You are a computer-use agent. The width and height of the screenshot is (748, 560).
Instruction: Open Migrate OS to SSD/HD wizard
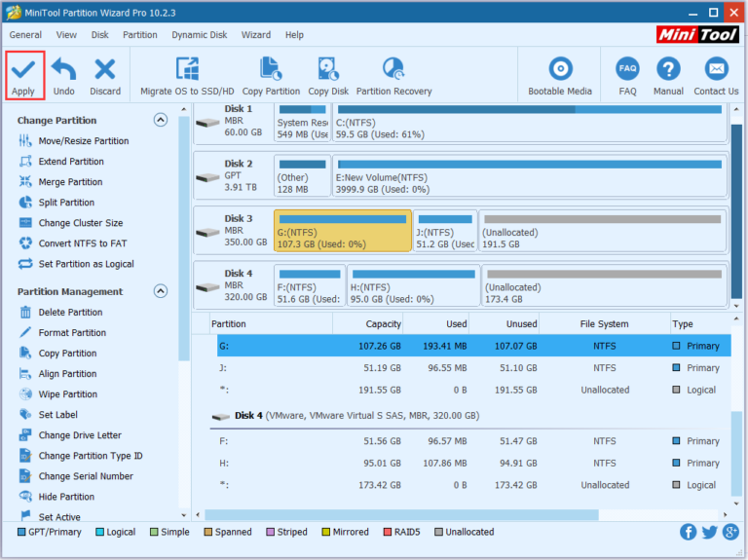(x=185, y=76)
